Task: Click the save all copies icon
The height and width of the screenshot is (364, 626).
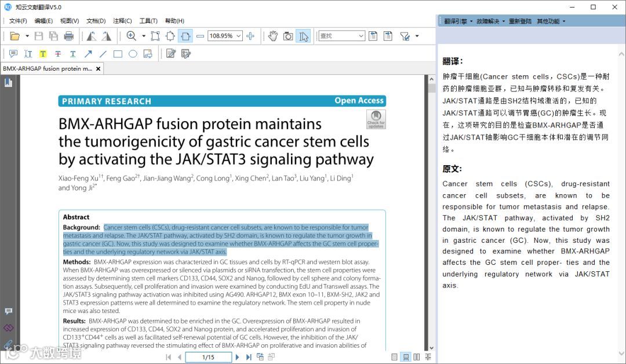Action: point(53,36)
